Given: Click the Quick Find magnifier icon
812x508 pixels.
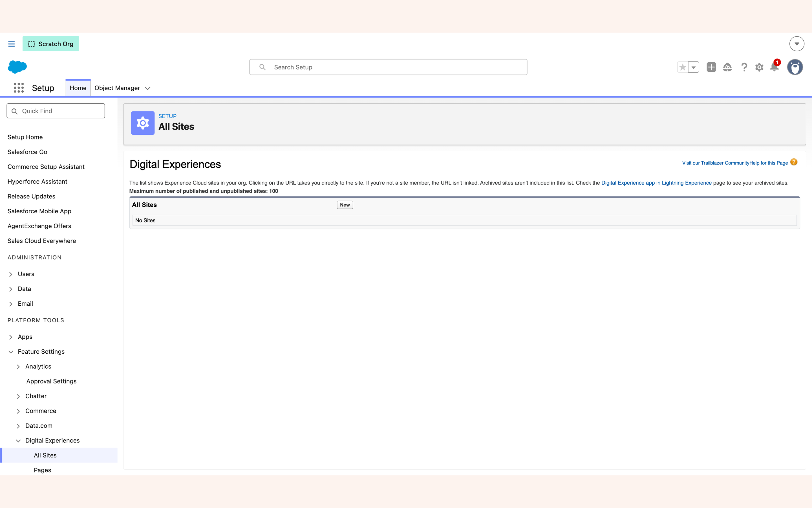Looking at the screenshot, I should point(14,111).
